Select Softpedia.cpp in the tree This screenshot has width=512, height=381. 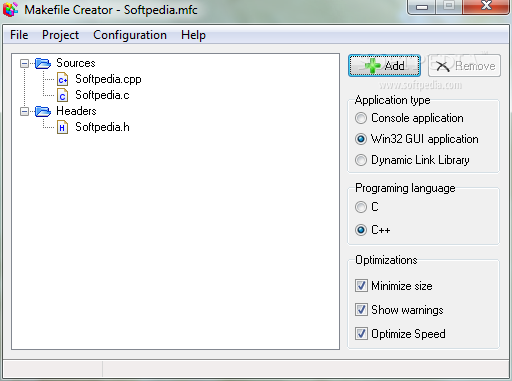(108, 79)
